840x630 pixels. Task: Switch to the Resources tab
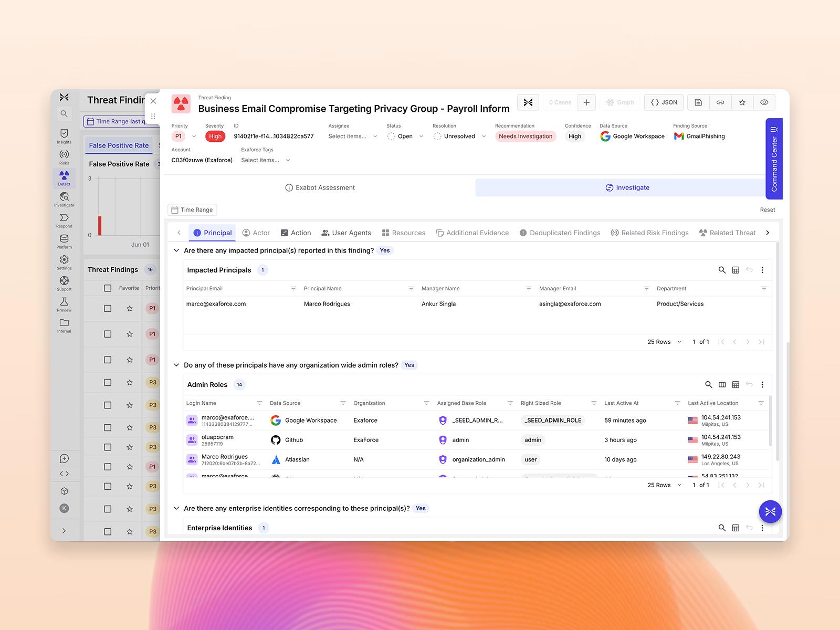point(403,233)
